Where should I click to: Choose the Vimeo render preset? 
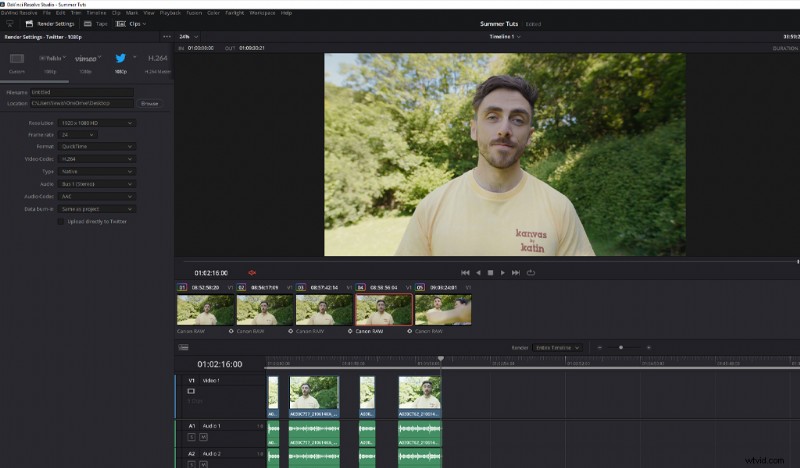[86, 59]
